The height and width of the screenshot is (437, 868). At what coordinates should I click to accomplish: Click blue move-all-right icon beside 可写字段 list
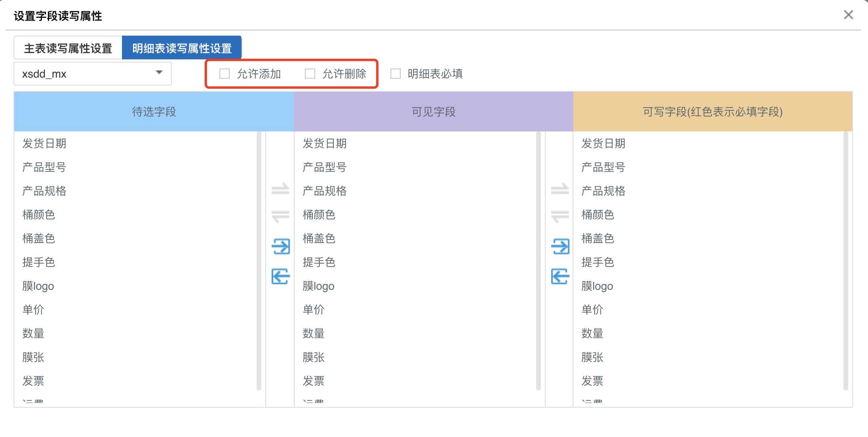point(560,246)
